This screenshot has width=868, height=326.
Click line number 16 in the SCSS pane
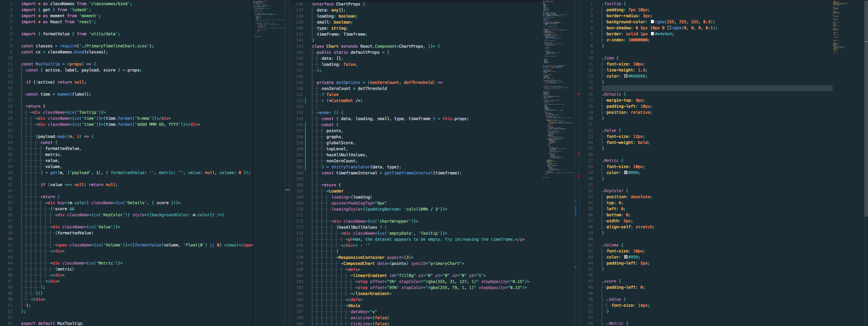coord(590,94)
